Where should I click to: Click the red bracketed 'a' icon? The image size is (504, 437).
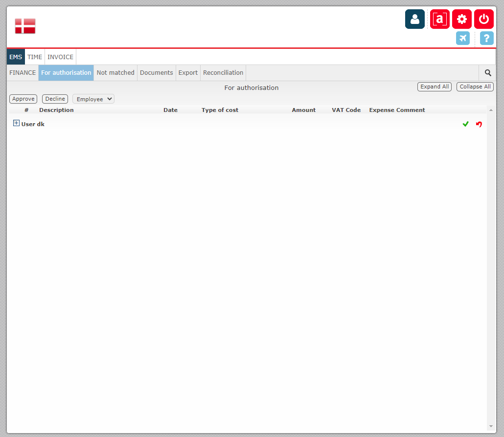(x=440, y=19)
